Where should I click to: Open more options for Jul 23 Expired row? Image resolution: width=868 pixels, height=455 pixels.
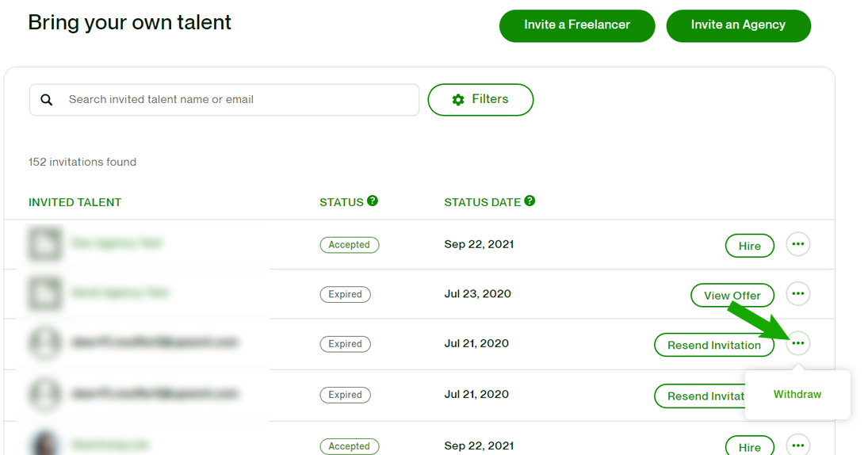point(797,294)
